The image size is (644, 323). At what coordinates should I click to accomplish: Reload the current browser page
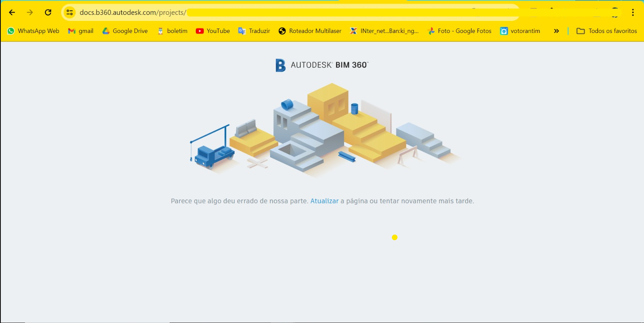(48, 12)
